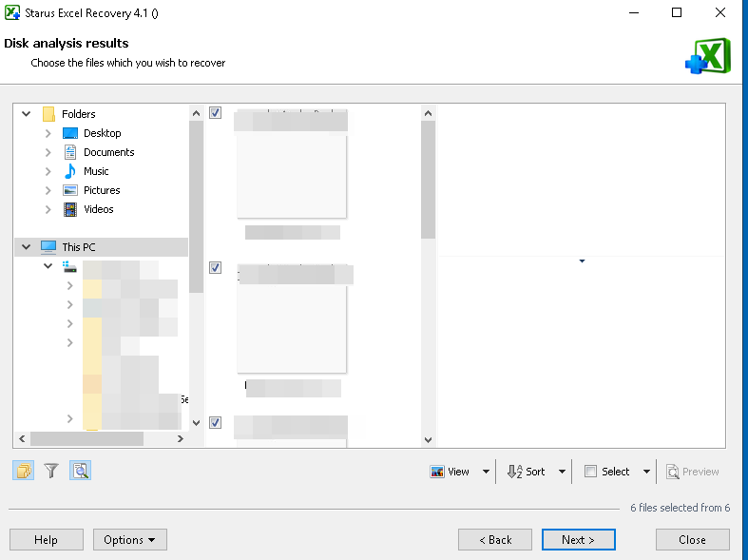
Task: Click the '6 files selected from 6' status text
Action: [x=681, y=508]
